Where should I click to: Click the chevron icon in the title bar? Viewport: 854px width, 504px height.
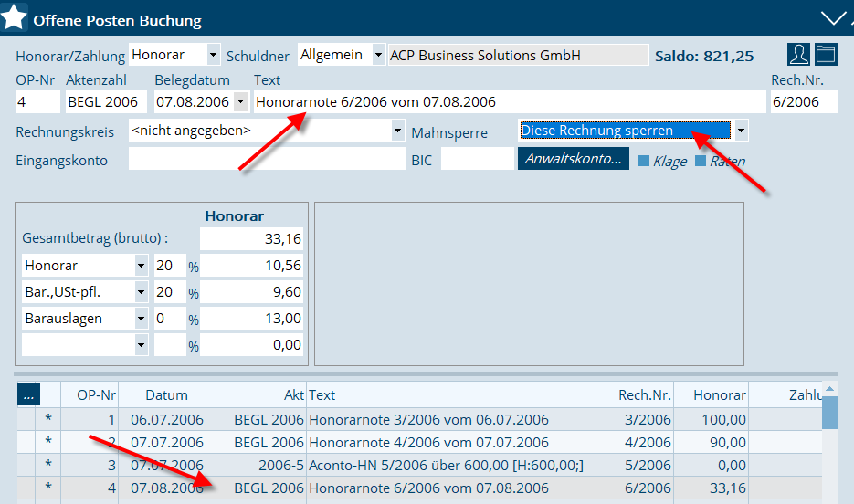(834, 18)
